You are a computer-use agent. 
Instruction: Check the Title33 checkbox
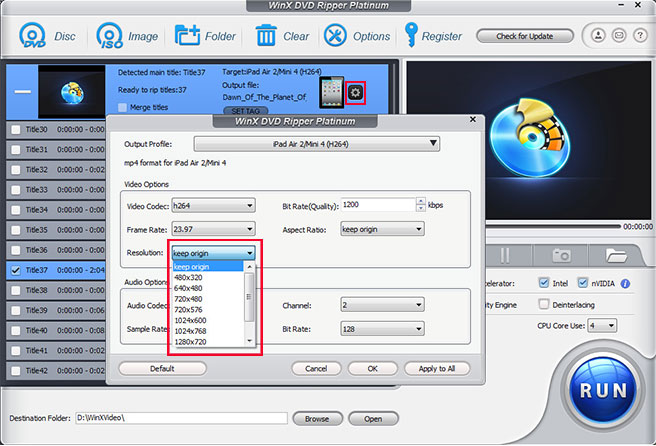coord(16,190)
